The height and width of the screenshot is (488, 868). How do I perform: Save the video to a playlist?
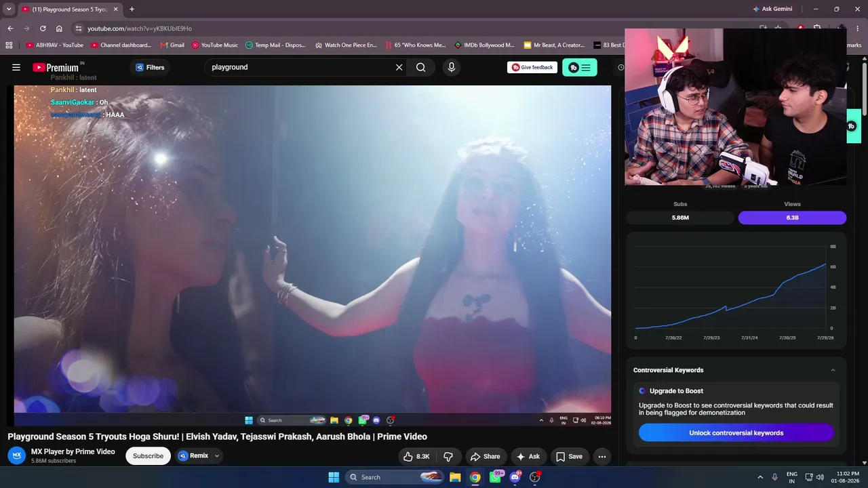click(570, 456)
